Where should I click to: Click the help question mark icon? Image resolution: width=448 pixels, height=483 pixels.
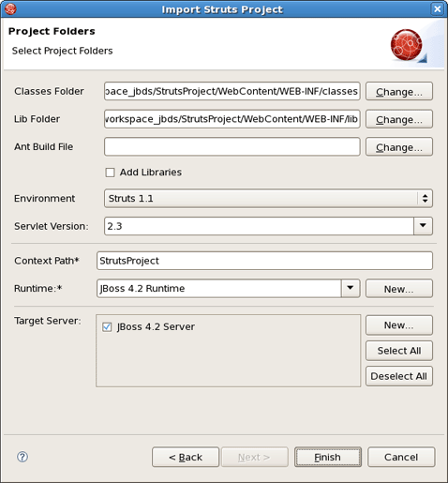22,457
